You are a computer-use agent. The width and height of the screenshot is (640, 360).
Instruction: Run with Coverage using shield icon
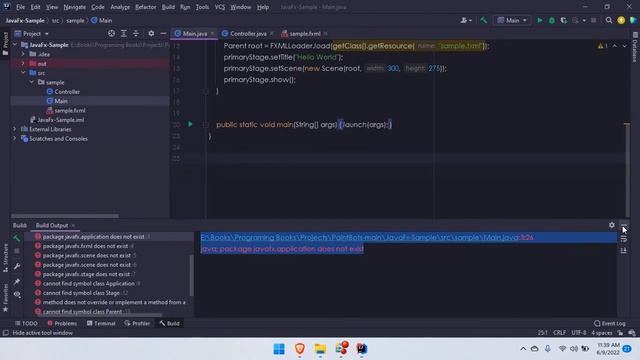pyautogui.click(x=564, y=20)
